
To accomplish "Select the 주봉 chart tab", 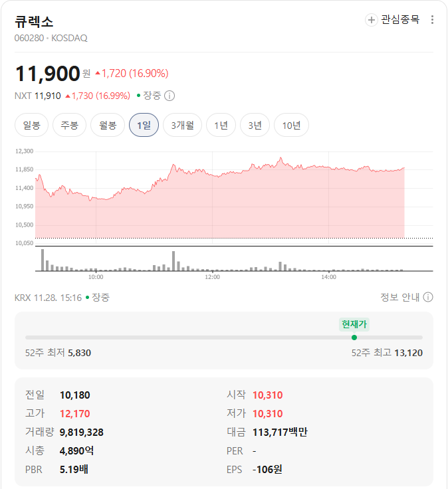I will click(69, 125).
